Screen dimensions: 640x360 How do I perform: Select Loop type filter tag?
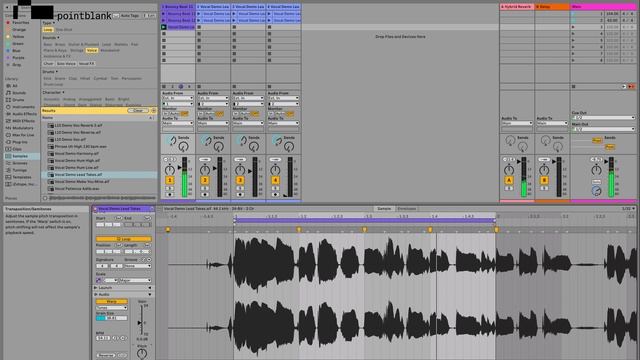pyautogui.click(x=48, y=30)
